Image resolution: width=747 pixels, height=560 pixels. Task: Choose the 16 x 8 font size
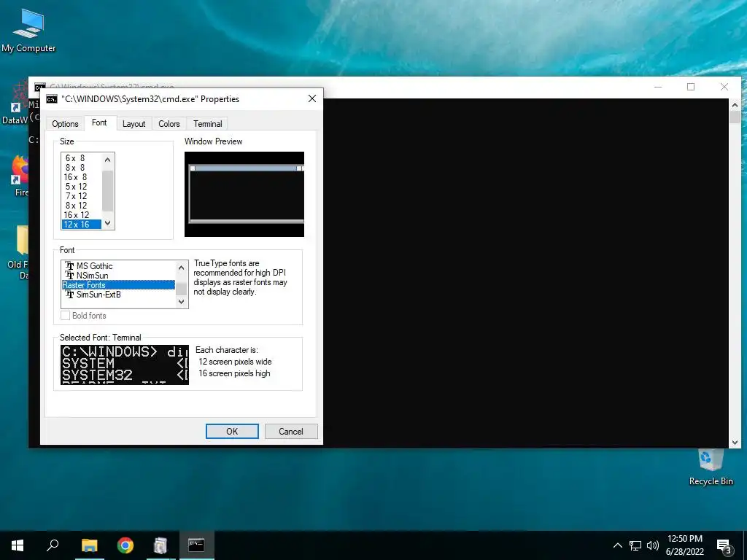[x=82, y=177]
